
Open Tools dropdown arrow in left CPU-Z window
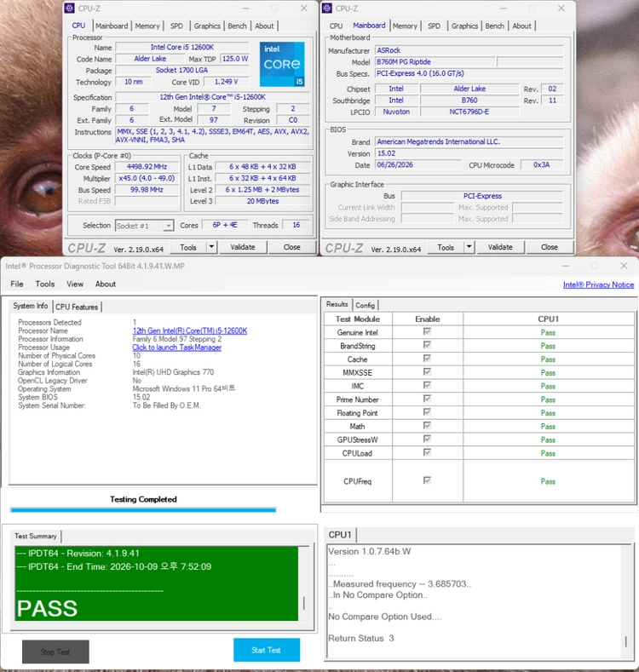tap(211, 247)
